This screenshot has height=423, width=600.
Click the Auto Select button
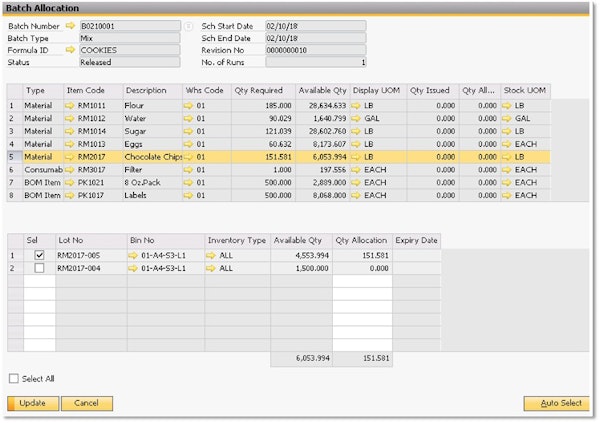coord(556,403)
